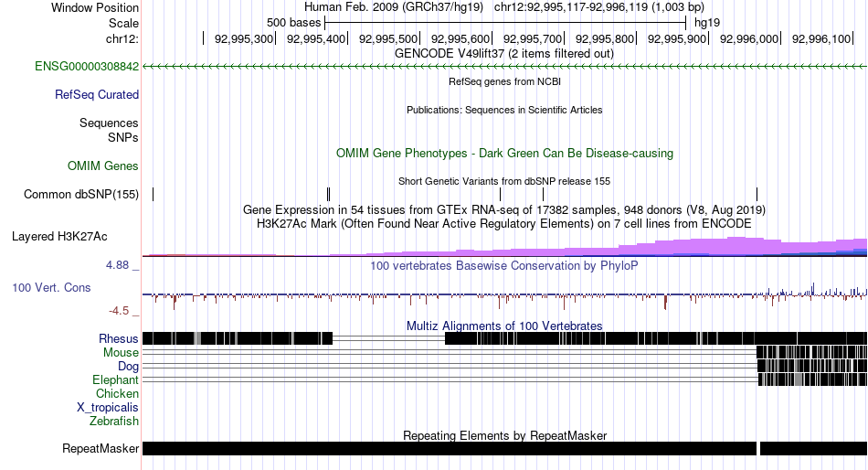This screenshot has width=868, height=470.
Task: Click 100 vertebrates Basewise Conservation by PhyloP title
Action: (x=504, y=265)
